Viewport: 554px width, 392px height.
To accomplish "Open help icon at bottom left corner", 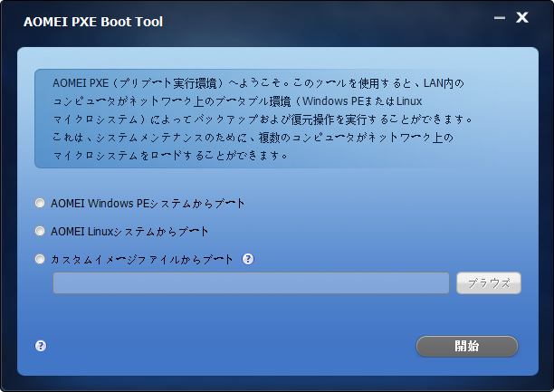I will click(41, 346).
